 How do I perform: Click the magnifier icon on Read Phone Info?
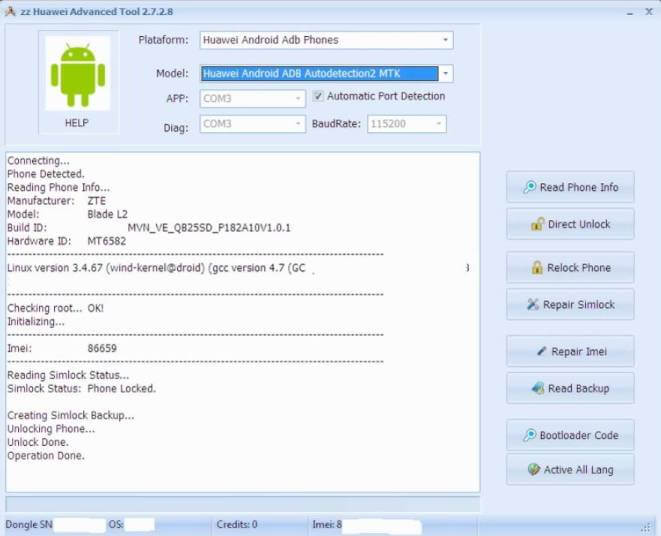(529, 187)
